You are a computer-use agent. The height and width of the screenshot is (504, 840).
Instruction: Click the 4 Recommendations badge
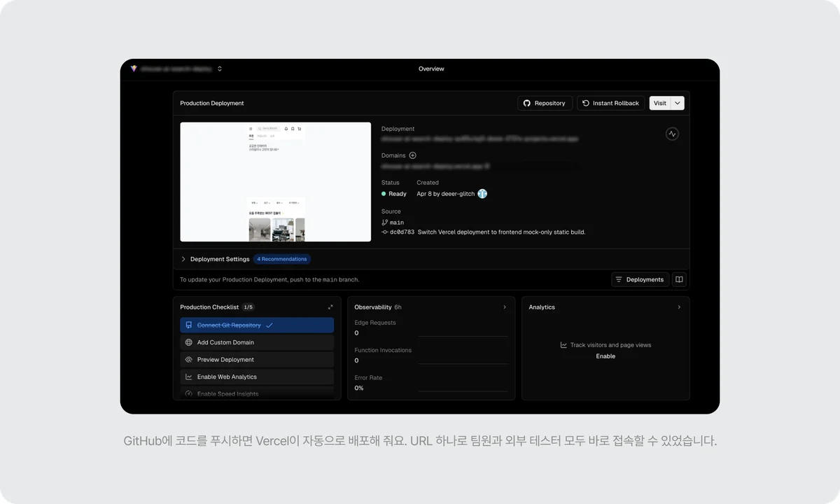click(x=282, y=259)
